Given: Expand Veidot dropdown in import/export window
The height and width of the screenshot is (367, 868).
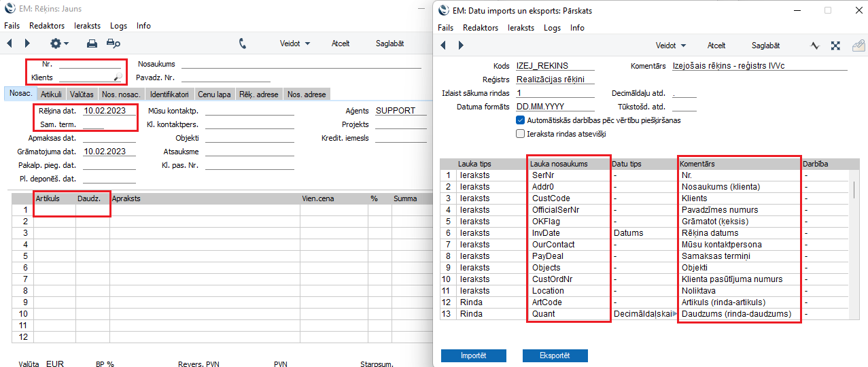Looking at the screenshot, I should coord(670,46).
